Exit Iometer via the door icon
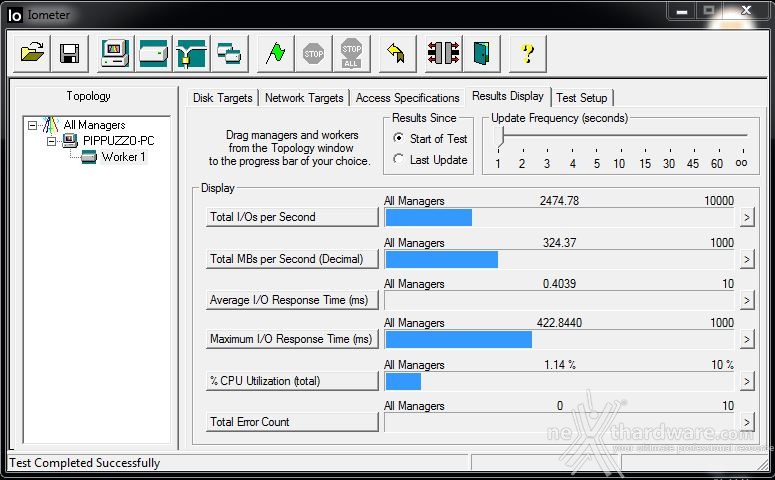The image size is (775, 480). click(x=481, y=53)
